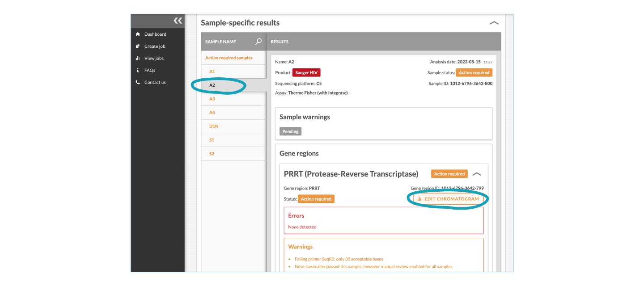Click the Errors None detected text
Screen dimensions: 644x286
[302, 227]
